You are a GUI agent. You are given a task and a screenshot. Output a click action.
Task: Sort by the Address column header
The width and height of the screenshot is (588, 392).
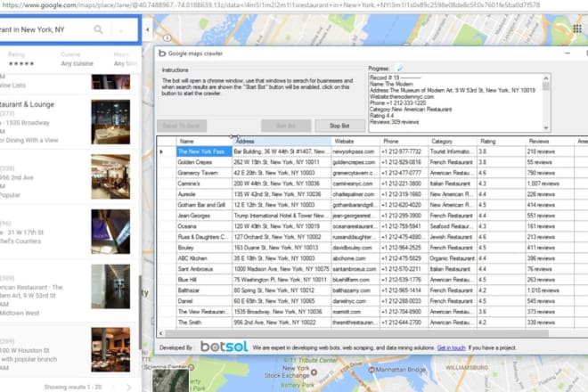coord(282,142)
